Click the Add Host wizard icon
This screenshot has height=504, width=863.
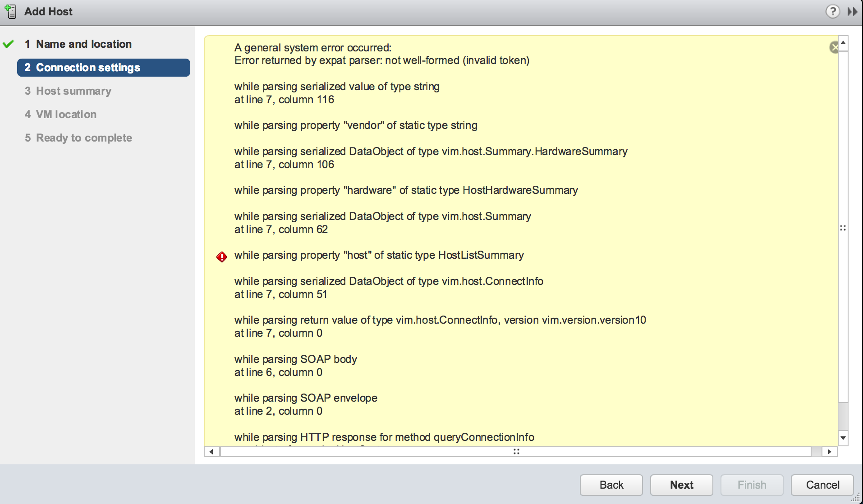coord(11,11)
